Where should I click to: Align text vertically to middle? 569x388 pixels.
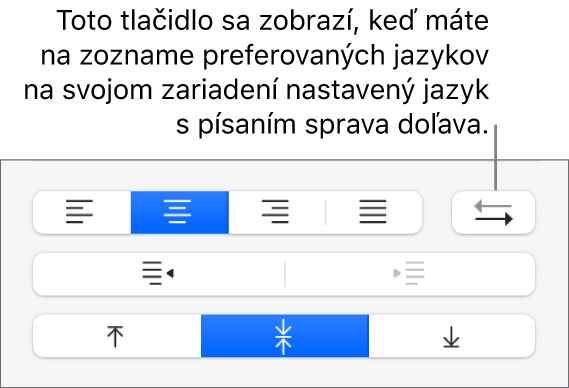(285, 336)
